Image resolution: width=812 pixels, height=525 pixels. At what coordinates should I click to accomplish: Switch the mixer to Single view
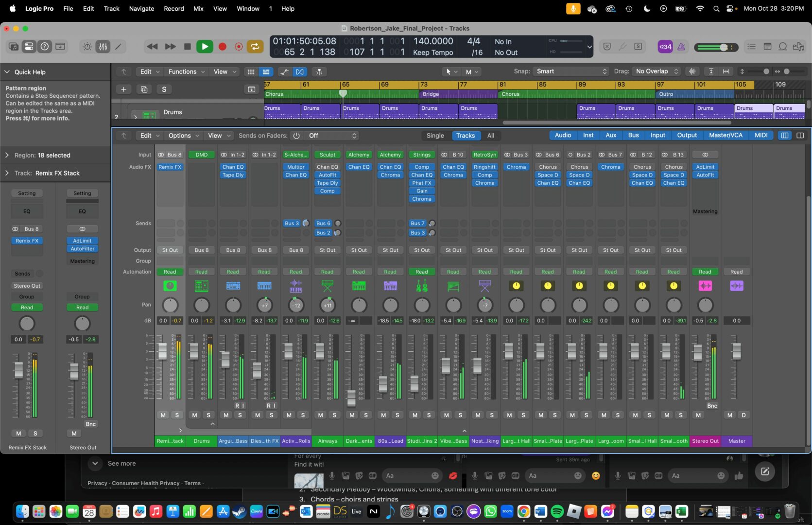click(x=435, y=136)
